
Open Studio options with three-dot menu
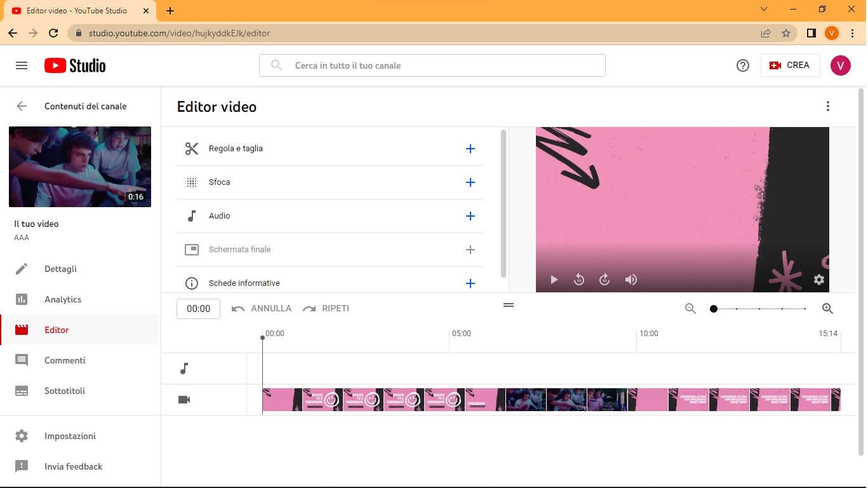[828, 106]
